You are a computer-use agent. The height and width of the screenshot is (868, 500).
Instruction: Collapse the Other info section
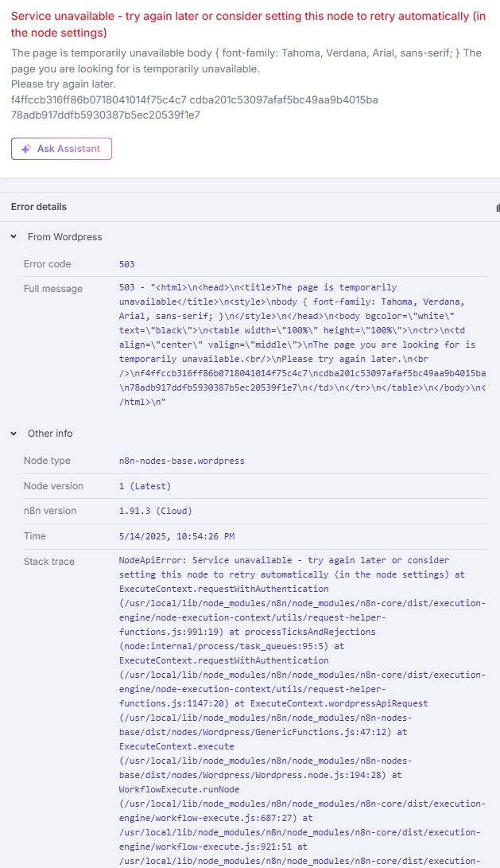tap(14, 434)
